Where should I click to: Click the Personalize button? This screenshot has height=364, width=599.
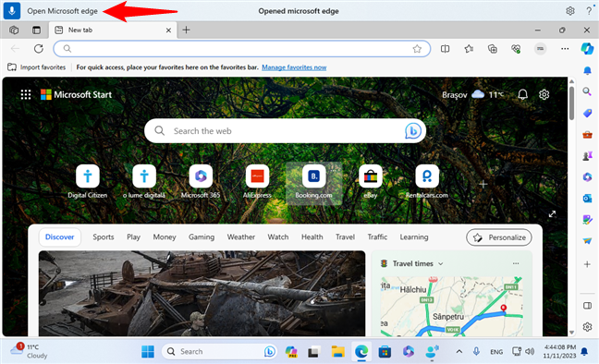pos(499,237)
